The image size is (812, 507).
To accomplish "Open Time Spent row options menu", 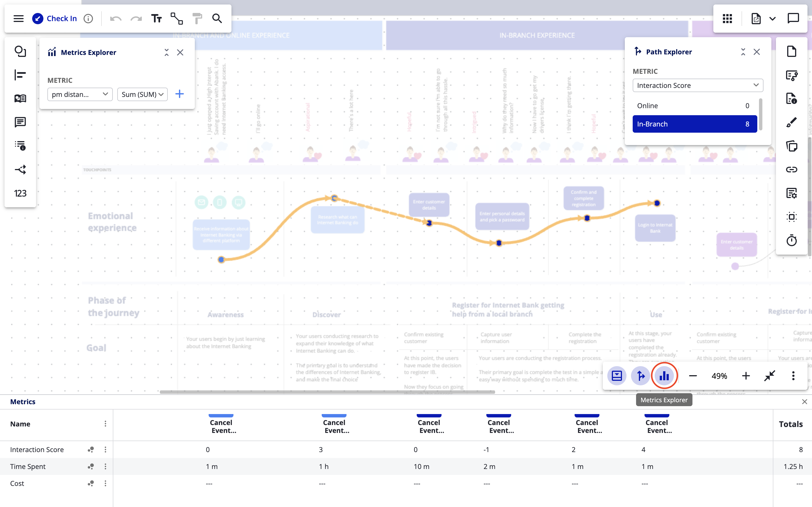I will (105, 466).
